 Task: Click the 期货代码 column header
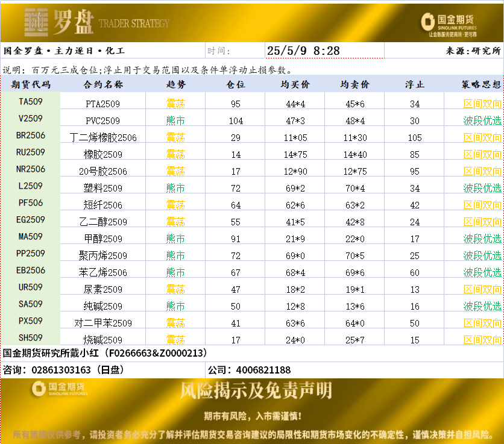(31, 84)
